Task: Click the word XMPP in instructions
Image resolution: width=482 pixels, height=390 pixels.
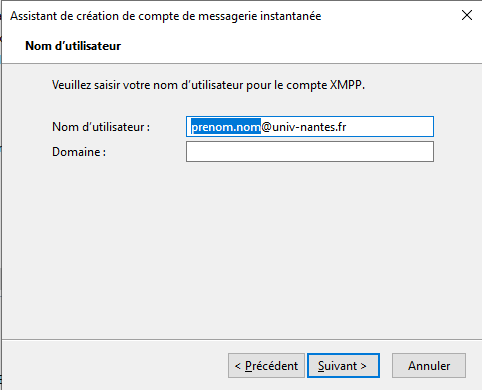Action: coord(346,85)
